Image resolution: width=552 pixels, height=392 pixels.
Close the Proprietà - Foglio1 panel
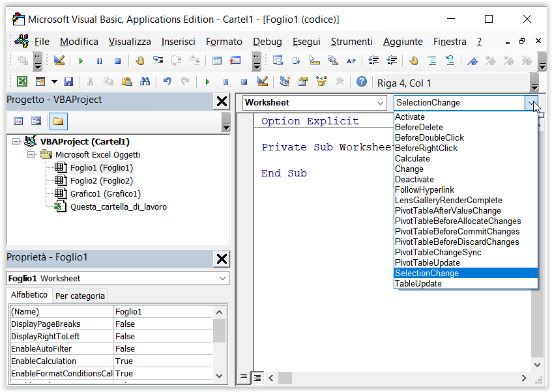222,259
